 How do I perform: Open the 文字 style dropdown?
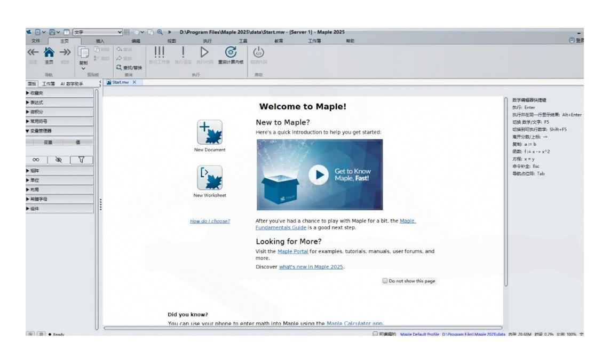[98, 32]
